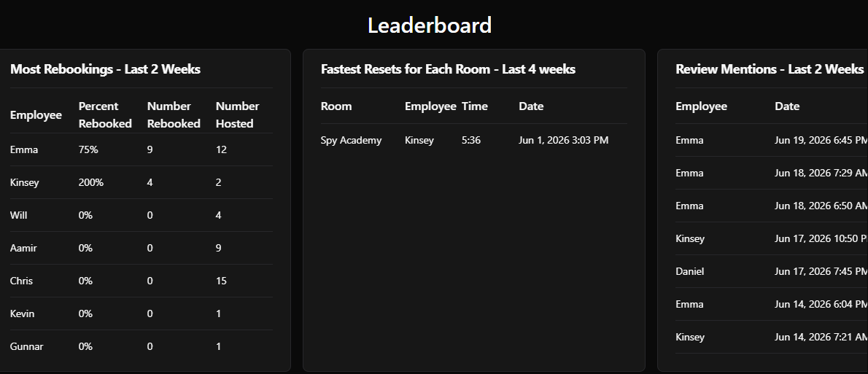
Task: Click Chris's hosted count of 15
Action: 221,281
